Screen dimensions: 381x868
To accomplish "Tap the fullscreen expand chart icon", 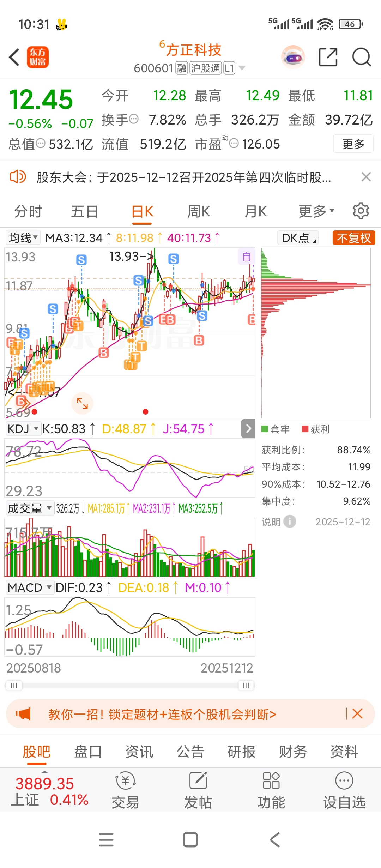I will point(82,403).
